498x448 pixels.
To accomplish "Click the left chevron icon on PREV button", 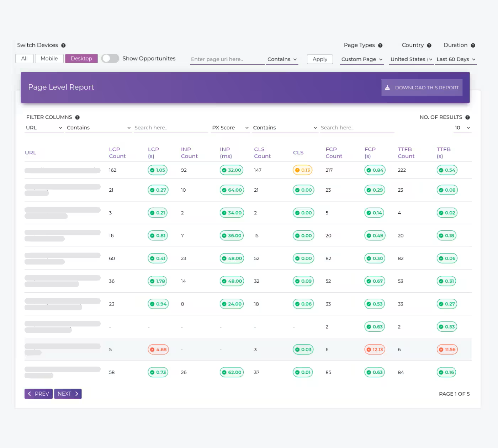I will pyautogui.click(x=30, y=394).
